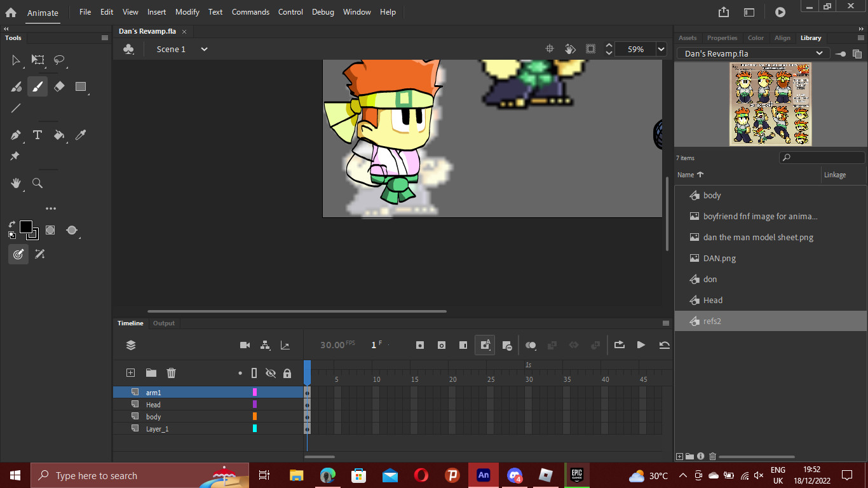
Task: Select the Zoom magnifier tool
Action: point(37,183)
